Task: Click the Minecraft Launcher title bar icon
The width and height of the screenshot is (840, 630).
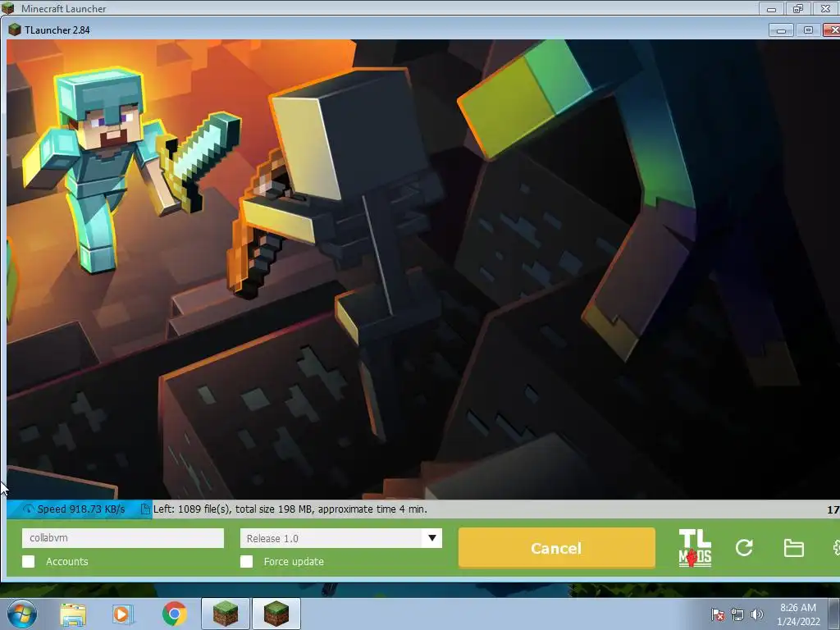Action: pos(8,8)
